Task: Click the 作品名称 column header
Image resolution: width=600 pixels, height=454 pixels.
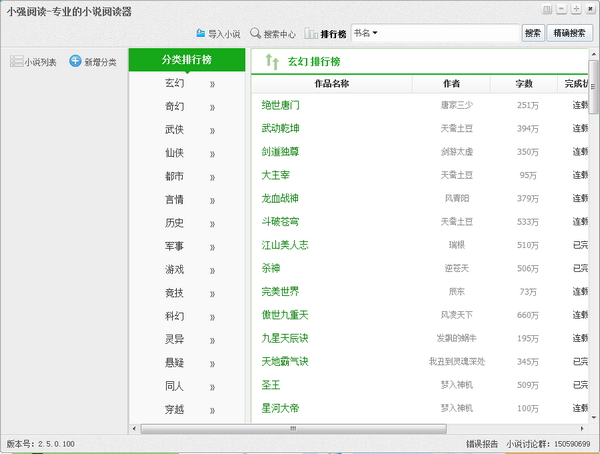Action: point(331,84)
